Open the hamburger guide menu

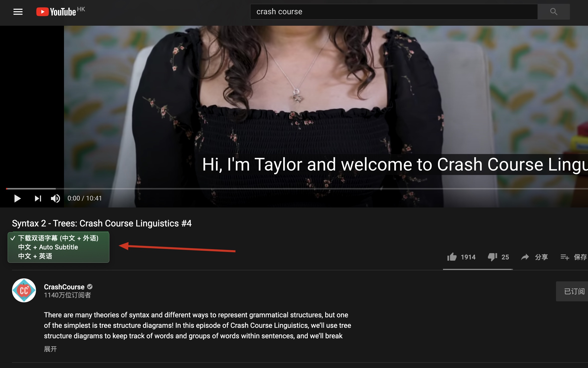point(18,12)
